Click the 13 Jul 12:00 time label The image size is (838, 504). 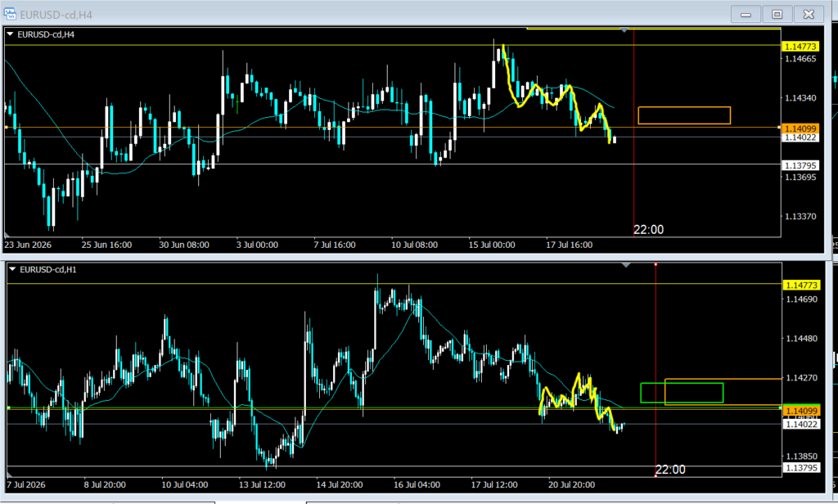[x=262, y=484]
